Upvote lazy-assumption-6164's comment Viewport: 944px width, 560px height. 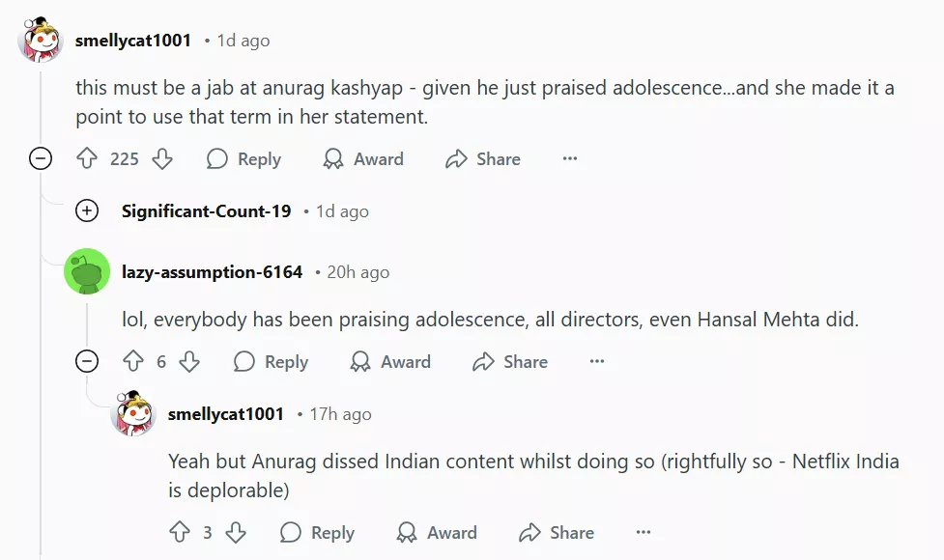click(x=133, y=362)
